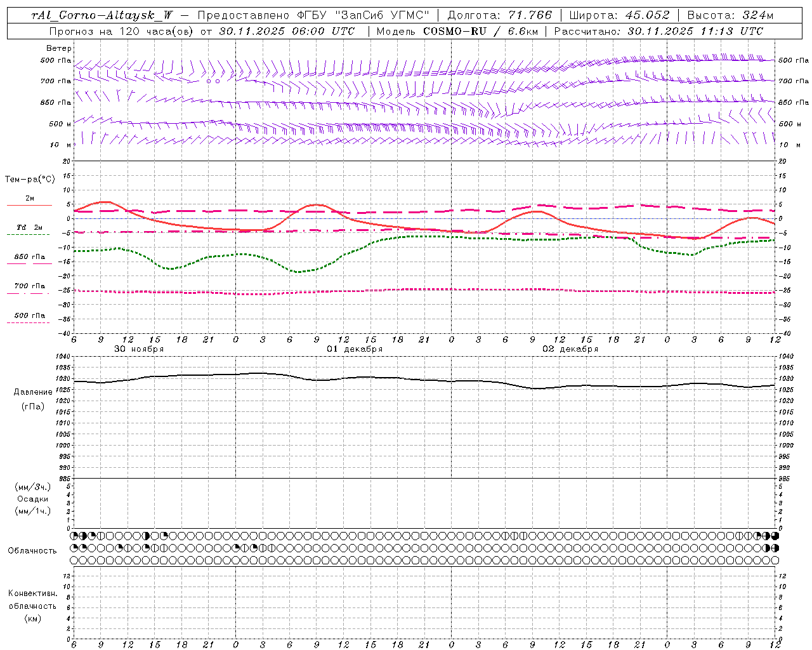Select the provider text ФГБУ "ЗапСиб УГМС"
This screenshot has width=812, height=650.
pos(363,15)
